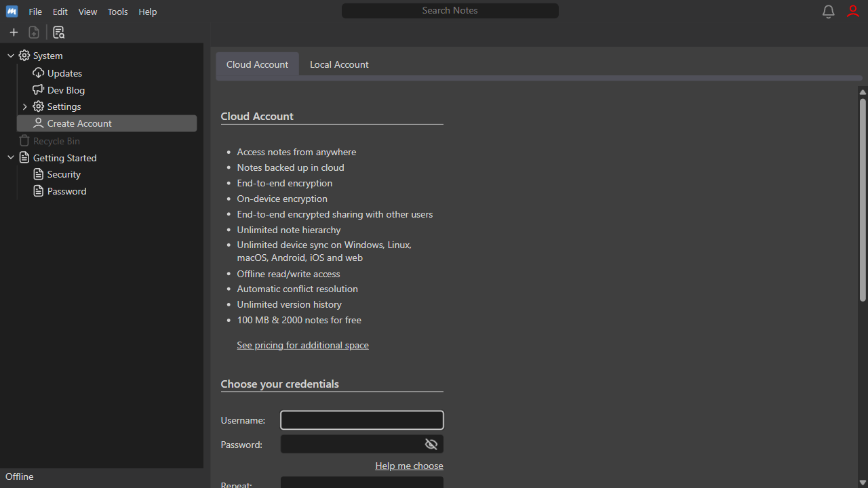Expand the Settings tree node

pyautogui.click(x=25, y=106)
